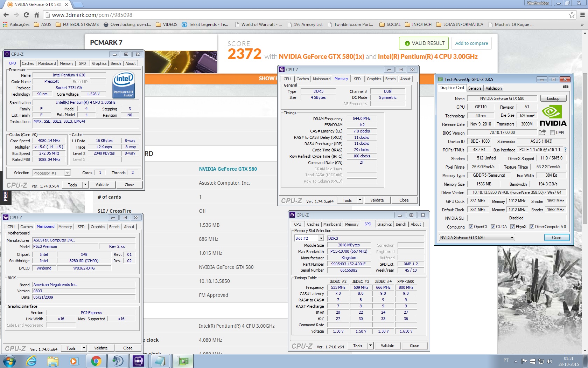This screenshot has height=368, width=588.
Task: Click the browser back arrow
Action: point(6,15)
